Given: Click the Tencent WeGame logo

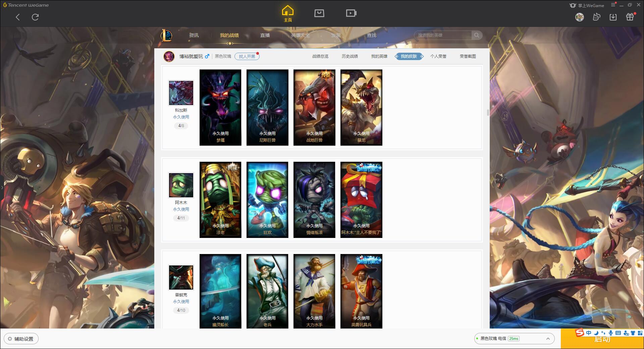Looking at the screenshot, I should [26, 5].
